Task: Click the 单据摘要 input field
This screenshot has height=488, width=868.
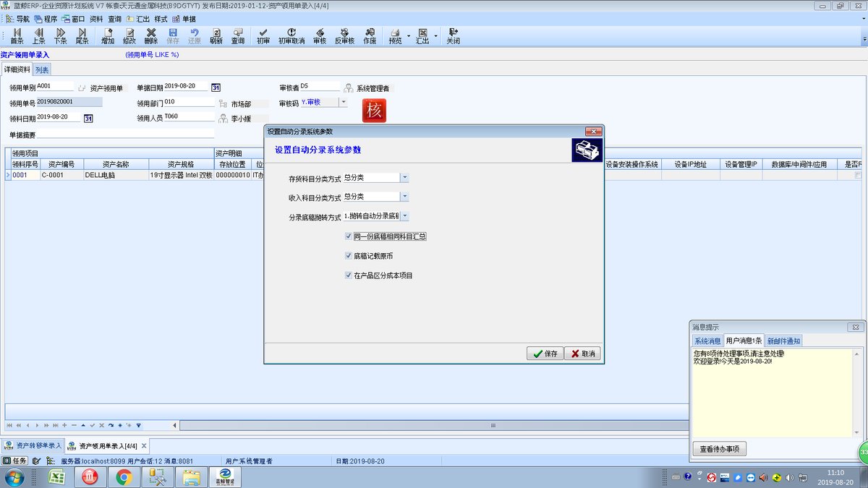Action: 127,134
